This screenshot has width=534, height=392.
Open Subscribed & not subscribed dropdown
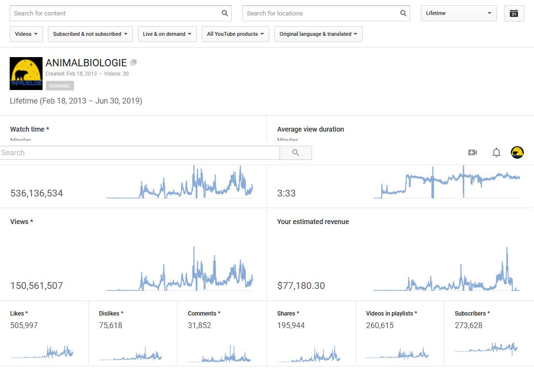(90, 34)
